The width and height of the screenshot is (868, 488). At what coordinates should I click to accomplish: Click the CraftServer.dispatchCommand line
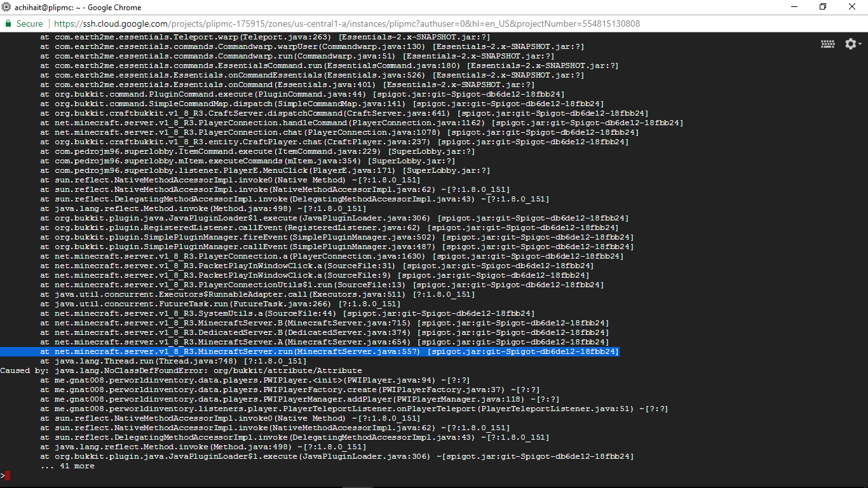click(344, 113)
